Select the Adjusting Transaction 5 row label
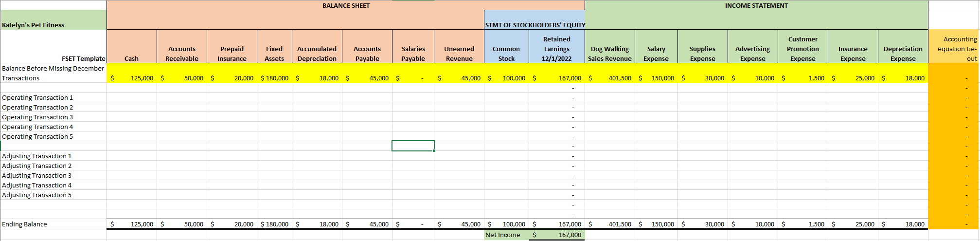 53,195
